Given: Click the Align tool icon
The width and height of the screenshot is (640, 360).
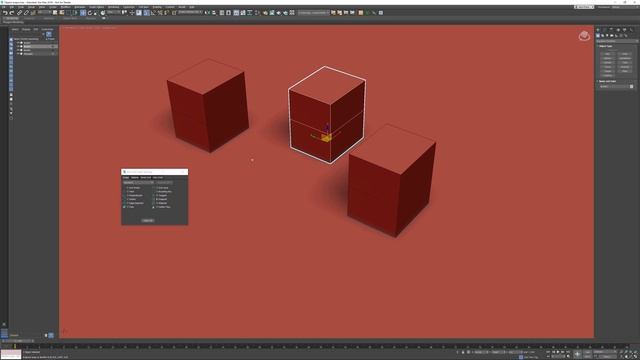Looking at the screenshot, I should click(x=213, y=13).
